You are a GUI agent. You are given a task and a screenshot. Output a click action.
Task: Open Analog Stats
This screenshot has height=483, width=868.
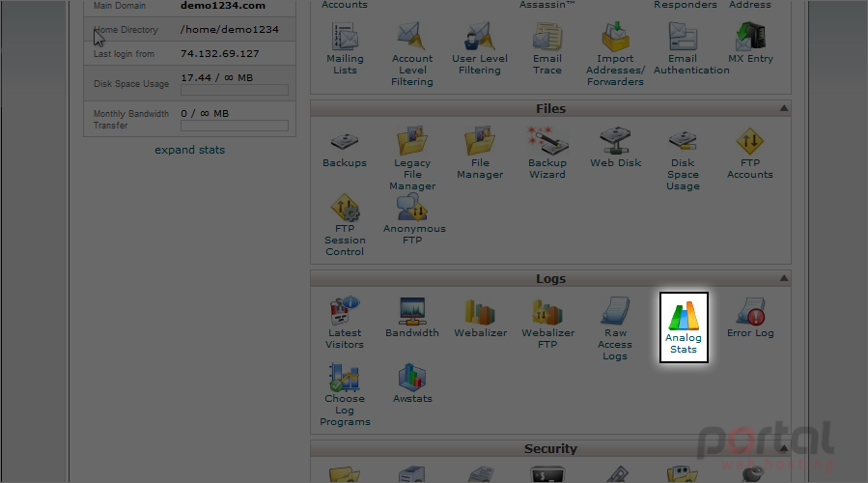pyautogui.click(x=684, y=327)
